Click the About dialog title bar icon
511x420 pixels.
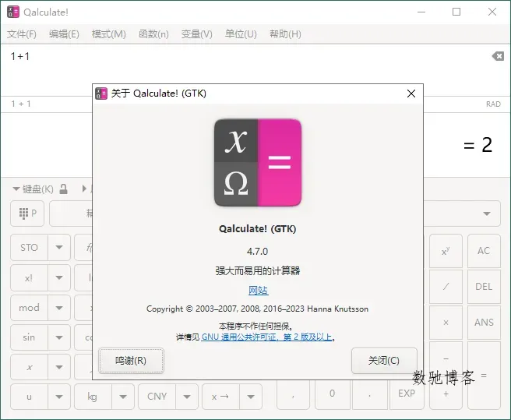(x=101, y=94)
